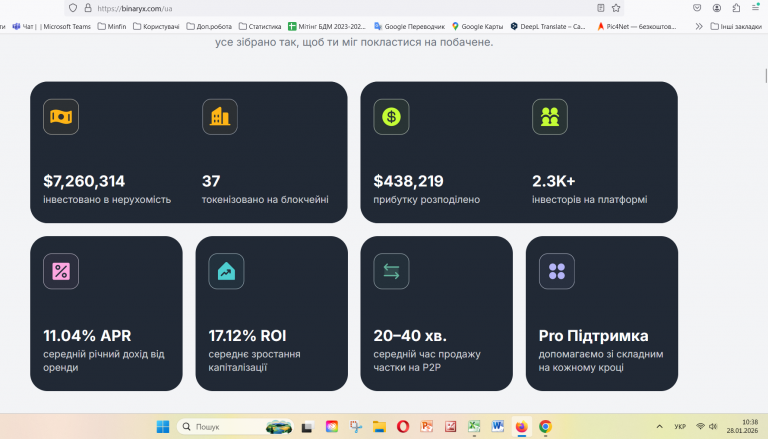Open the Microsoft Teams chat bookmark
This screenshot has height=439, width=768.
[51, 26]
